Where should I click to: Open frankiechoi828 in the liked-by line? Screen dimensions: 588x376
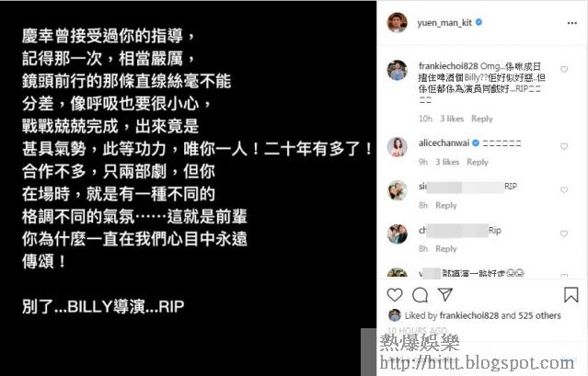[469, 315]
